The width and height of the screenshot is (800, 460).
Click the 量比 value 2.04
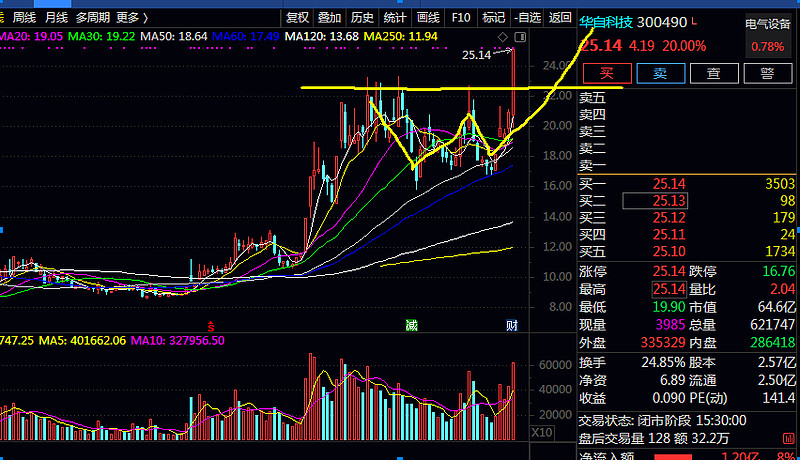(x=783, y=289)
